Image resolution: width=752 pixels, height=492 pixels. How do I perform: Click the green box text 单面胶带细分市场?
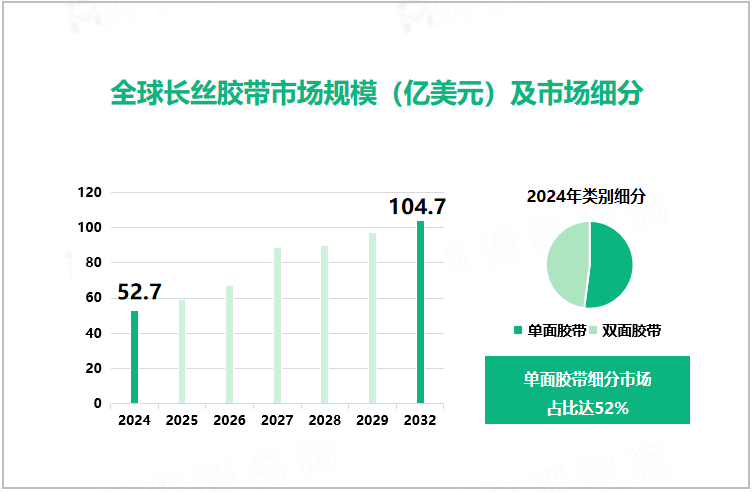click(x=588, y=379)
